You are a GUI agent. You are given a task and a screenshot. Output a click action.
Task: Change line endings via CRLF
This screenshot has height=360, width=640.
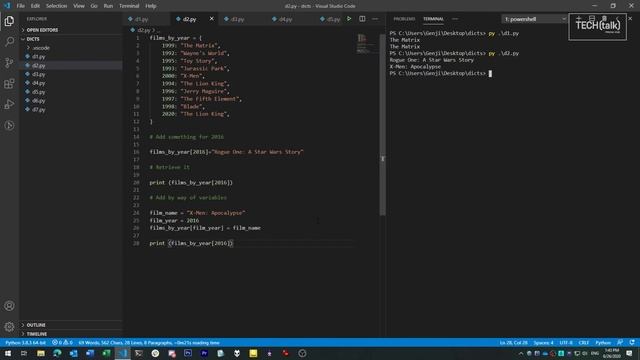[584, 342]
